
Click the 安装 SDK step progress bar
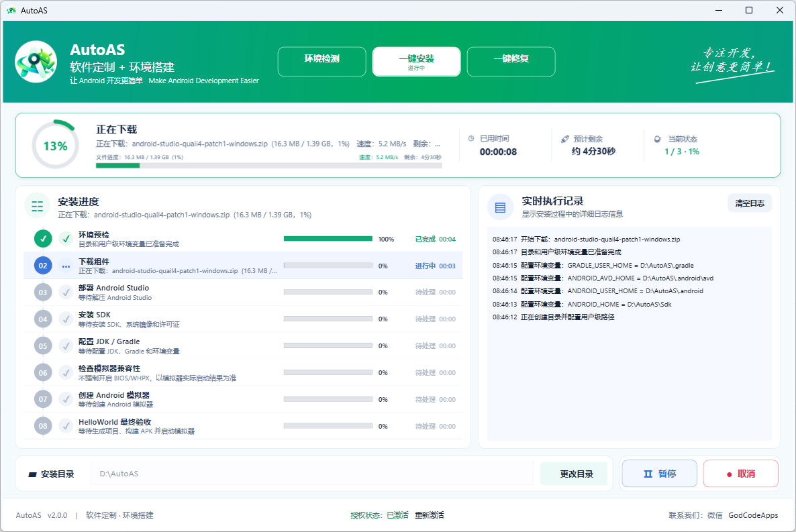coord(328,319)
